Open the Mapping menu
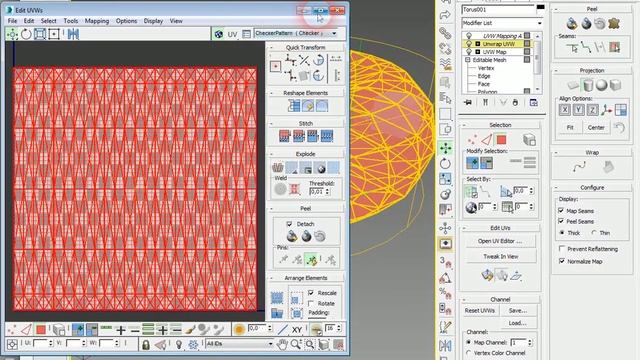The image size is (640, 360). point(97,21)
